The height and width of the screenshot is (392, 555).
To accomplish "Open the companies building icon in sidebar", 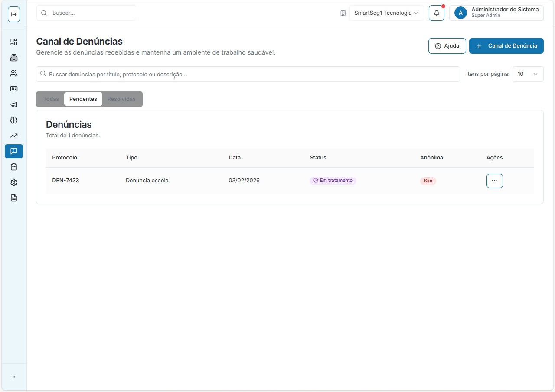I will click(x=14, y=58).
